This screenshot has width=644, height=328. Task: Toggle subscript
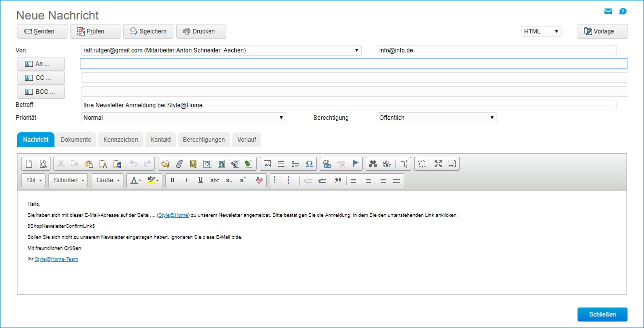pyautogui.click(x=228, y=180)
